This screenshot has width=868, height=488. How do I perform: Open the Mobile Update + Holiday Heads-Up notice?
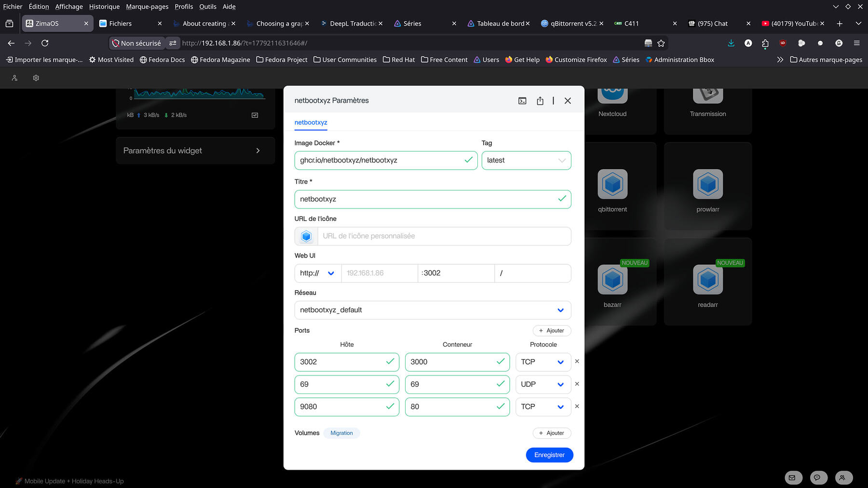[69, 481]
